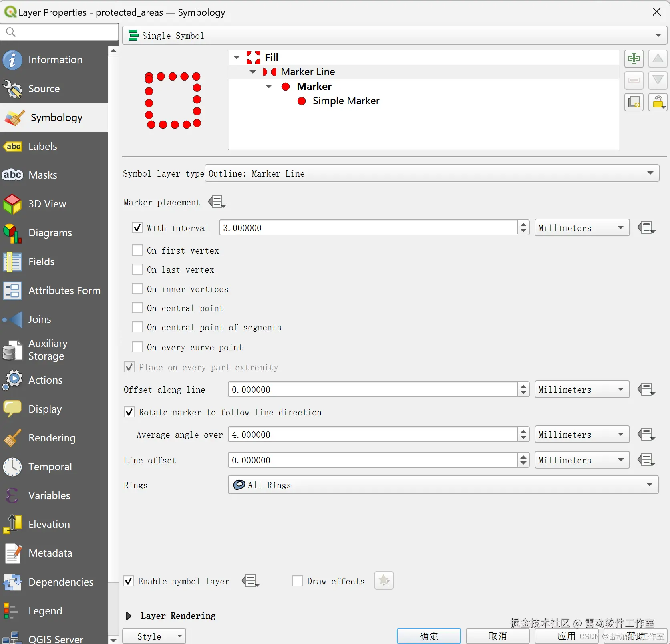The width and height of the screenshot is (670, 644).
Task: Go to the Labels tab
Action: click(54, 147)
